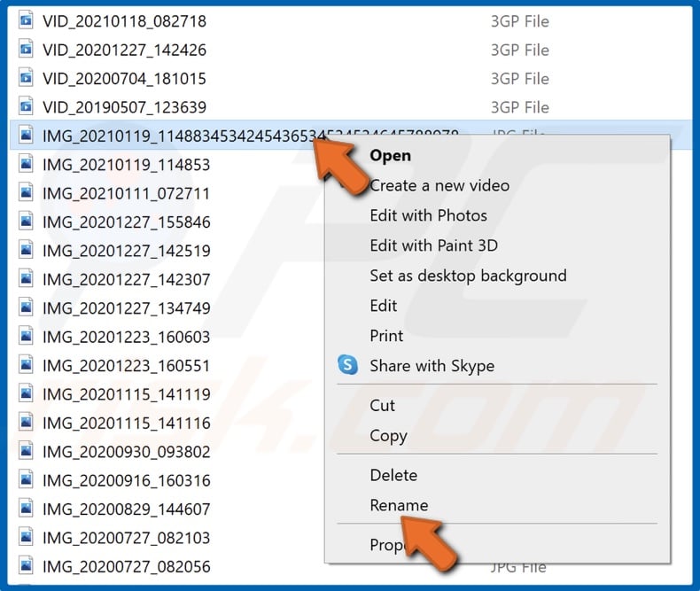Screen dimensions: 700x591
Task: Select file name IMG_20201223_160603
Action: (127, 337)
